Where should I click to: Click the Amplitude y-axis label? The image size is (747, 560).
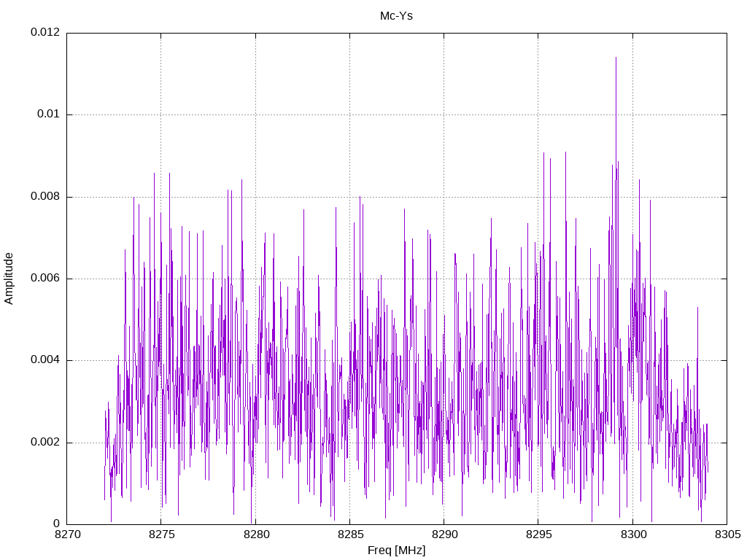[x=9, y=279]
